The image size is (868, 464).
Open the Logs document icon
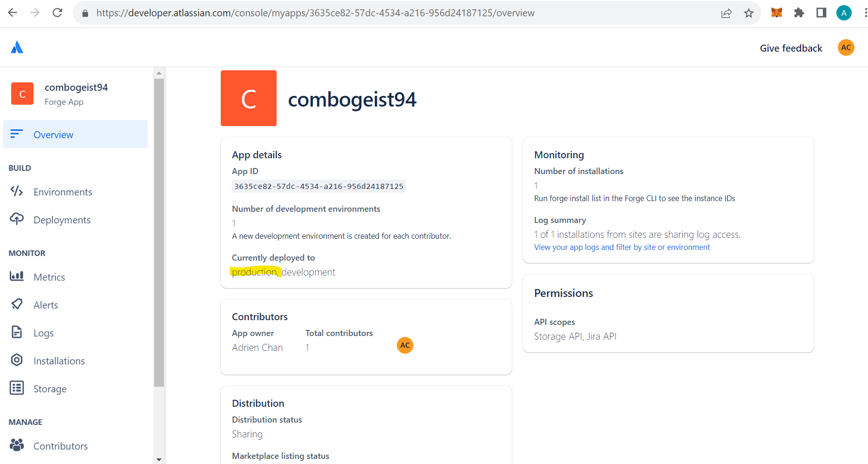pyautogui.click(x=17, y=332)
